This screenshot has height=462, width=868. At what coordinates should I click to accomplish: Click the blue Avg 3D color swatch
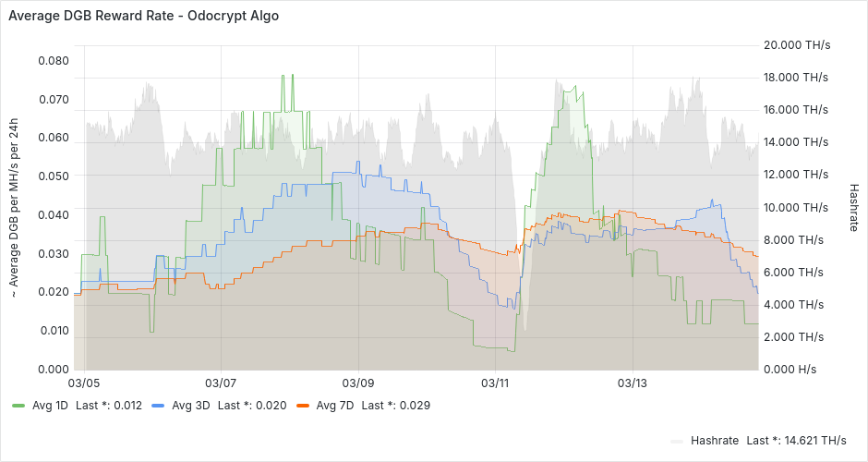pyautogui.click(x=158, y=405)
